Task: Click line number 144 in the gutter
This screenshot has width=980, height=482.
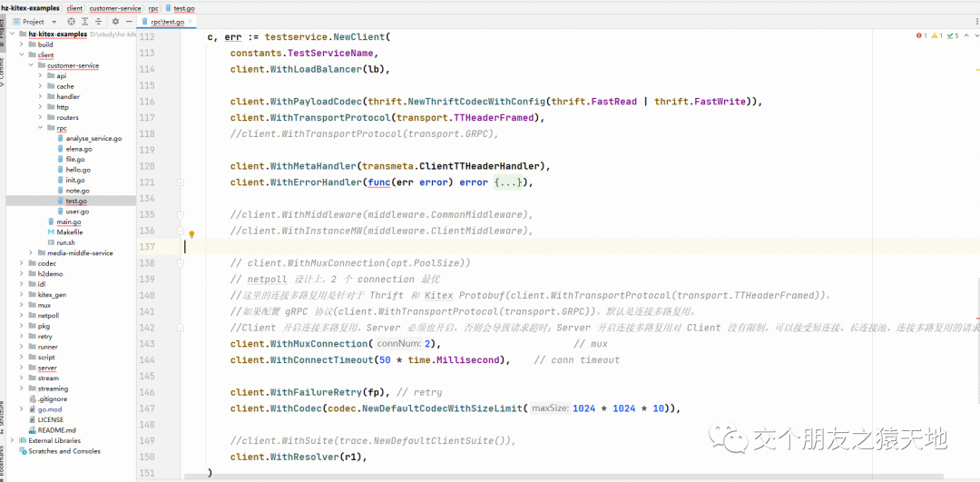Action: (147, 360)
